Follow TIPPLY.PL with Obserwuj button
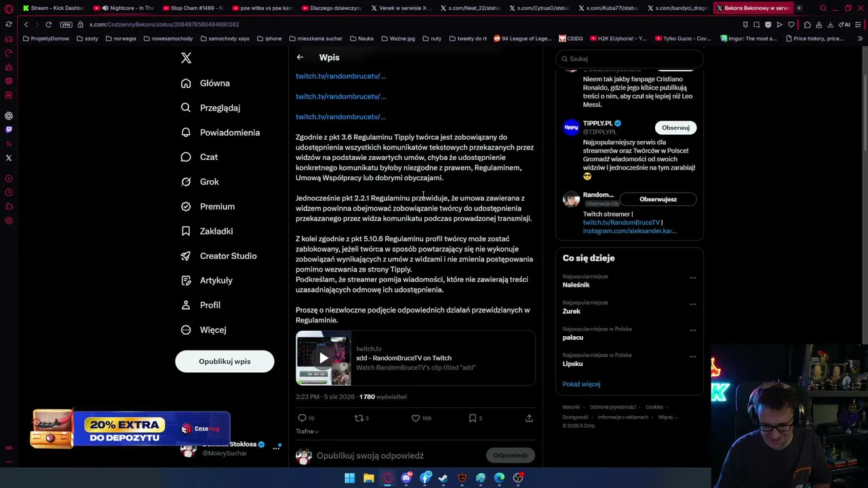Viewport: 868px width, 488px height. tap(675, 127)
